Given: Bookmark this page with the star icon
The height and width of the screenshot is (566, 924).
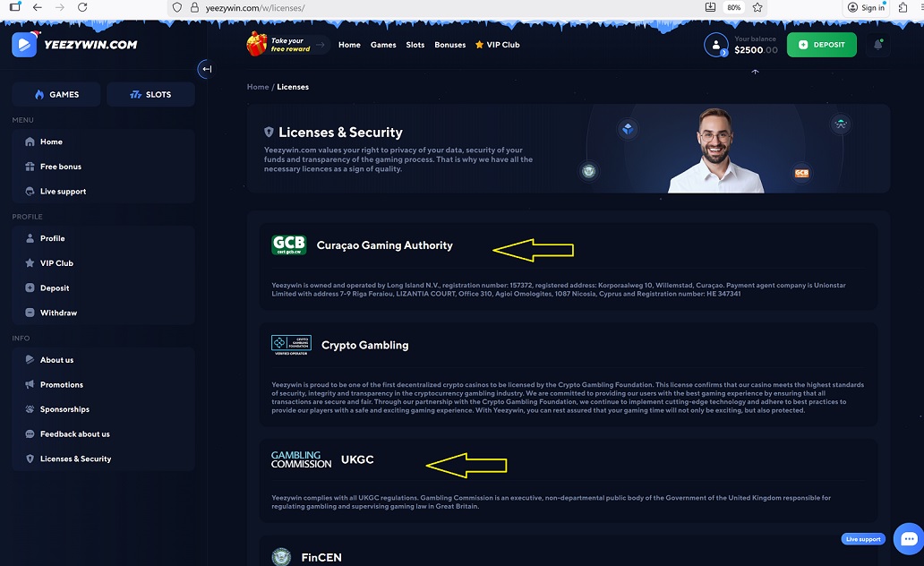Looking at the screenshot, I should (757, 7).
